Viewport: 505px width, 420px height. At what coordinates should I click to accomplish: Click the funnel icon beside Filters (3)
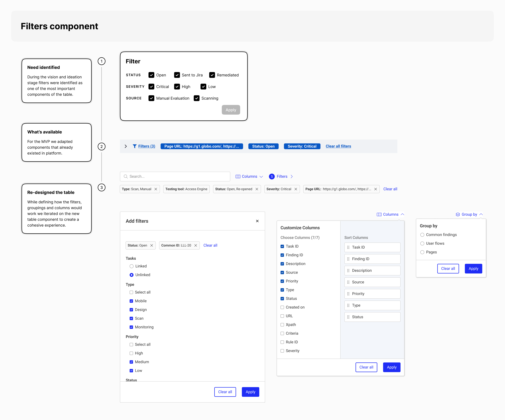tap(135, 146)
